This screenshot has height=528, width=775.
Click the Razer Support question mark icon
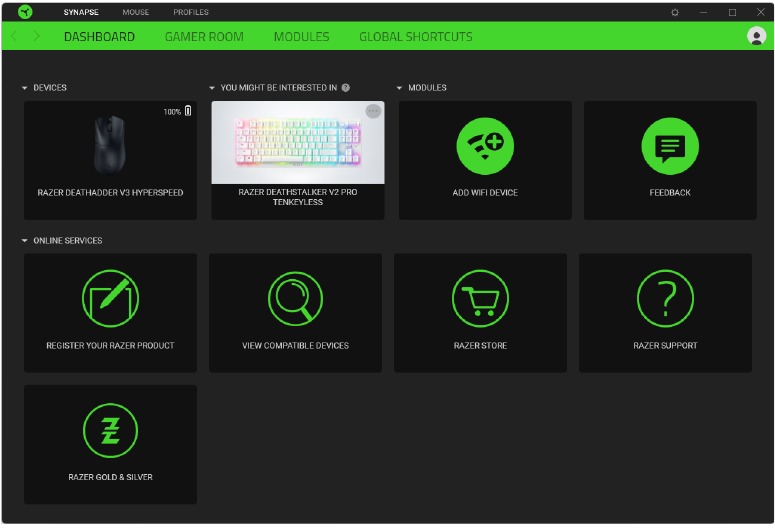(x=665, y=298)
